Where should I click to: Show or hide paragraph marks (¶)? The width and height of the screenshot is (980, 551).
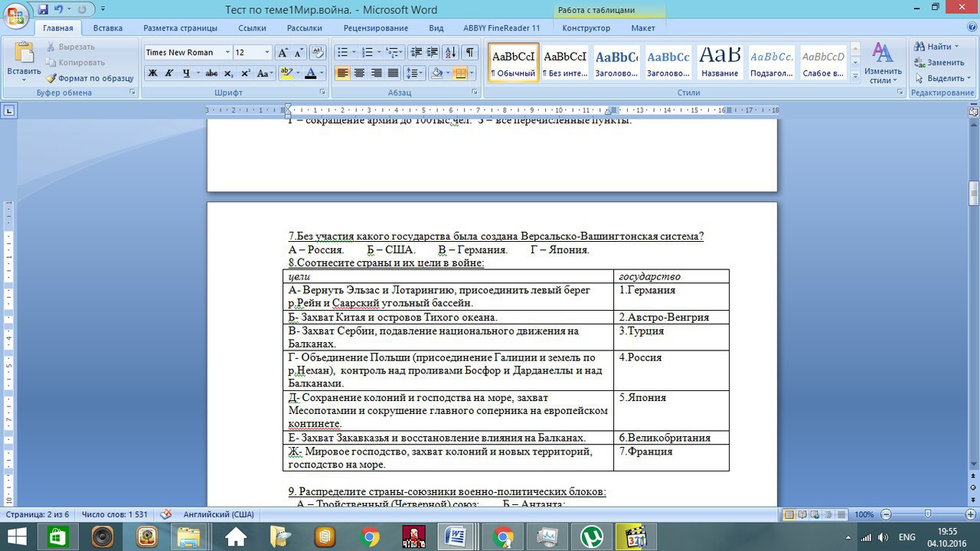tap(469, 53)
